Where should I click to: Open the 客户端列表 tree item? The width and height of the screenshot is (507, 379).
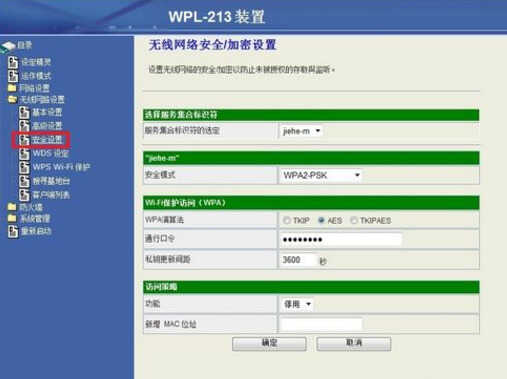44,195
